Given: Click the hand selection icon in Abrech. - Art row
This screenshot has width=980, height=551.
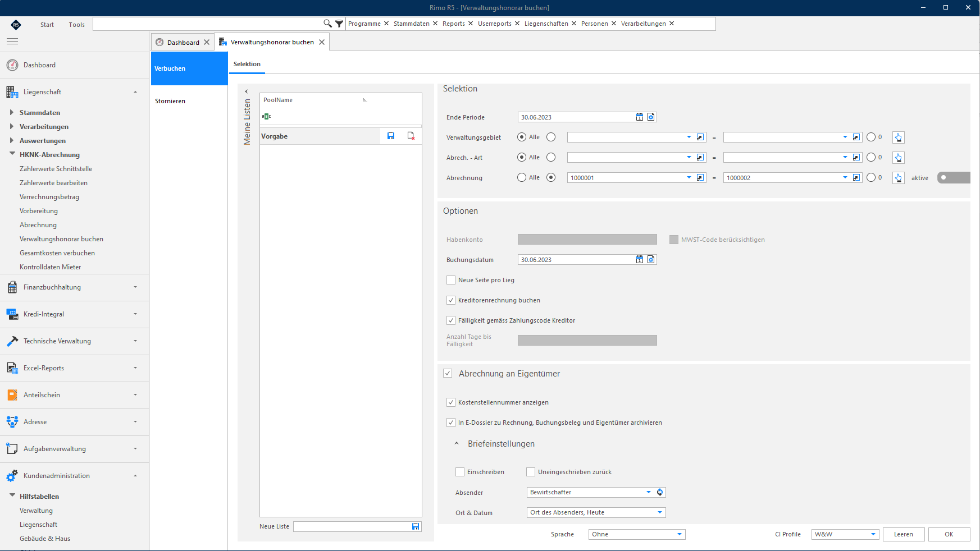Looking at the screenshot, I should click(898, 158).
